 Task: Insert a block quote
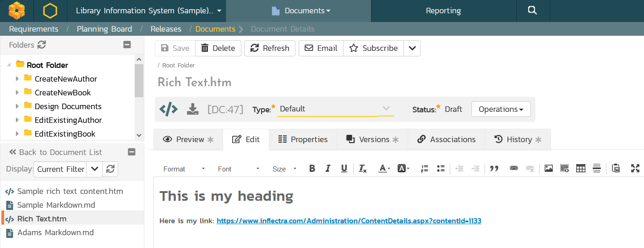click(494, 169)
